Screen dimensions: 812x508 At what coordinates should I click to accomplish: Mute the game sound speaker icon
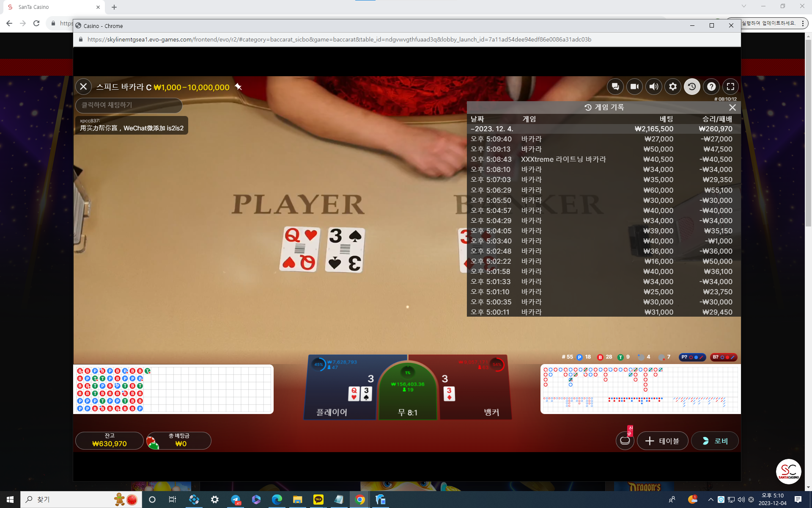point(654,87)
